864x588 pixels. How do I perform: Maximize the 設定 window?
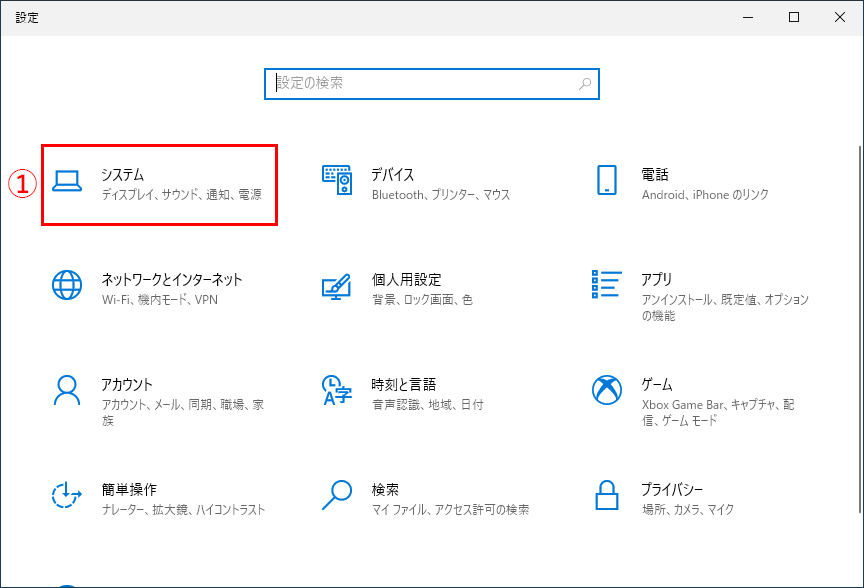[x=794, y=18]
